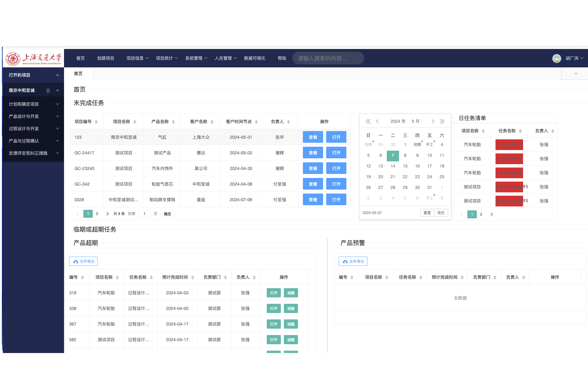Open 胡广洪 user dropdown
Viewport: 588px width, 392px height.
coord(575,58)
